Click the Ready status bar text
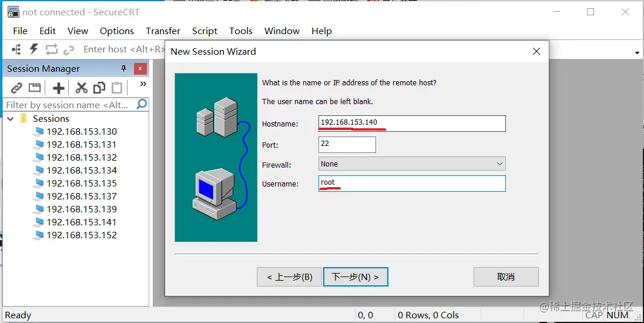This screenshot has width=644, height=323. (18, 315)
